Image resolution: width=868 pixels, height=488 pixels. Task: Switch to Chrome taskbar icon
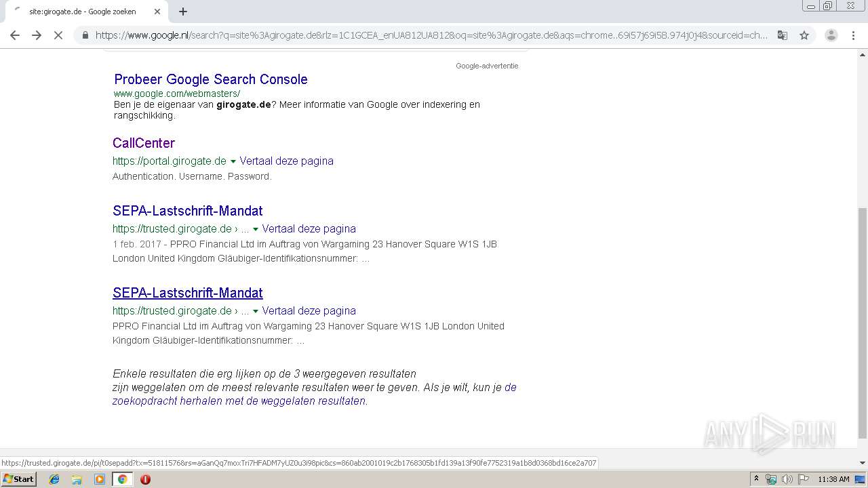pyautogui.click(x=122, y=479)
